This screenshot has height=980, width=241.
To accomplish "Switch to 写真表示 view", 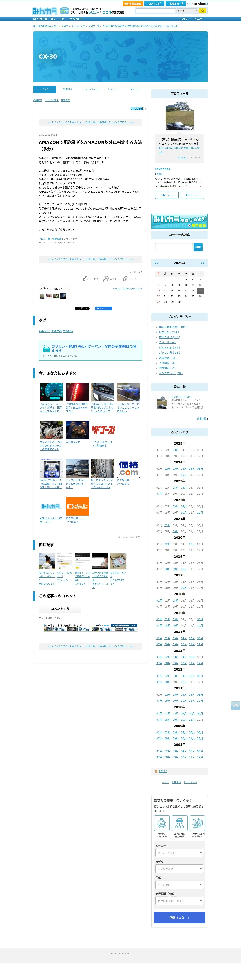I will tap(66, 100).
